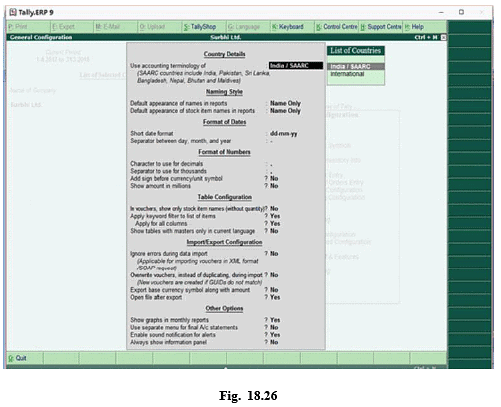The width and height of the screenshot is (501, 407).
Task: Open the Print toolbar button
Action: coord(28,27)
